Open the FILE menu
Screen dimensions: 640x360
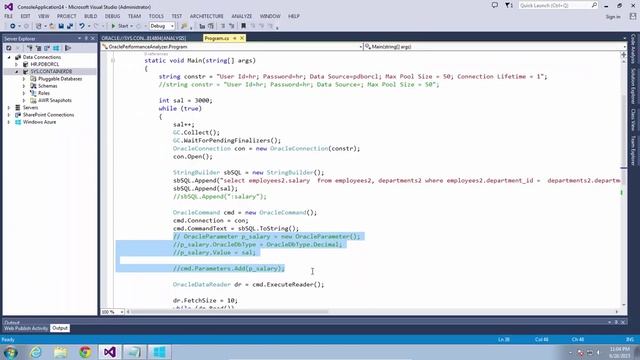(9, 16)
